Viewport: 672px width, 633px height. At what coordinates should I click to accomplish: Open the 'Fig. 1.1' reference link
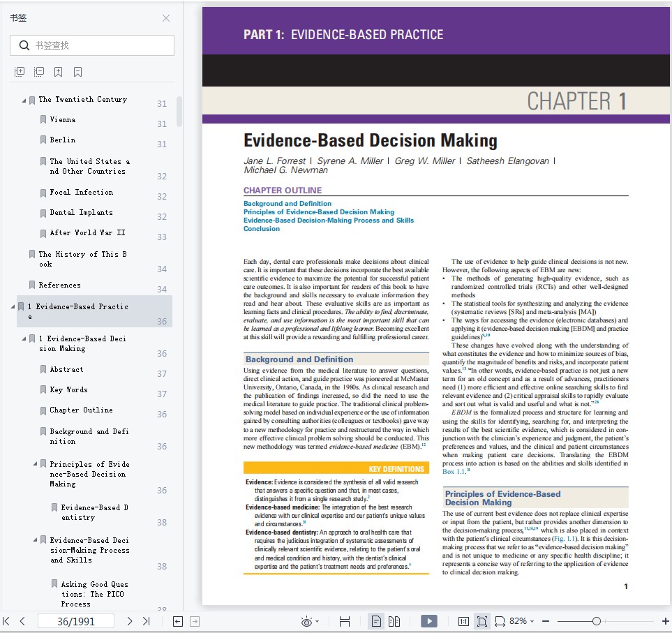(x=564, y=539)
